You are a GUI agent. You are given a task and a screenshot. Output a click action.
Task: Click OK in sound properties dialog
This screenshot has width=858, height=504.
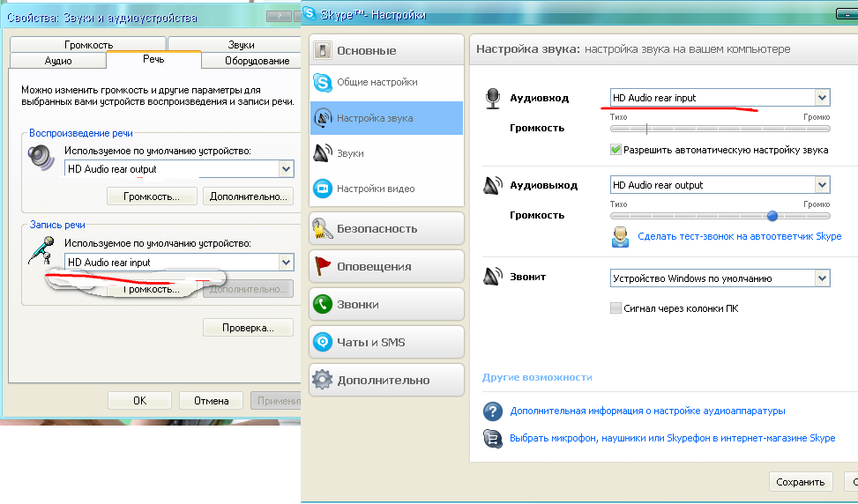[139, 400]
